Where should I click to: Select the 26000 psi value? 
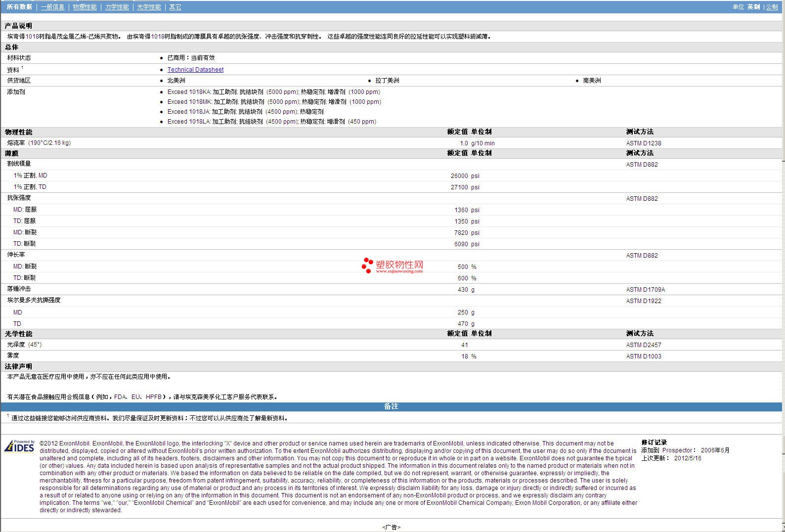click(465, 176)
